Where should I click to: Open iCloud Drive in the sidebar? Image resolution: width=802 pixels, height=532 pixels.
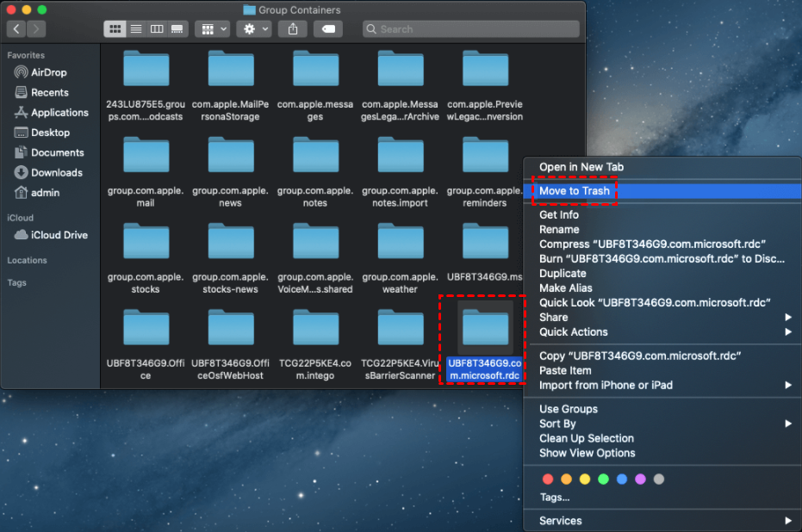coord(59,235)
